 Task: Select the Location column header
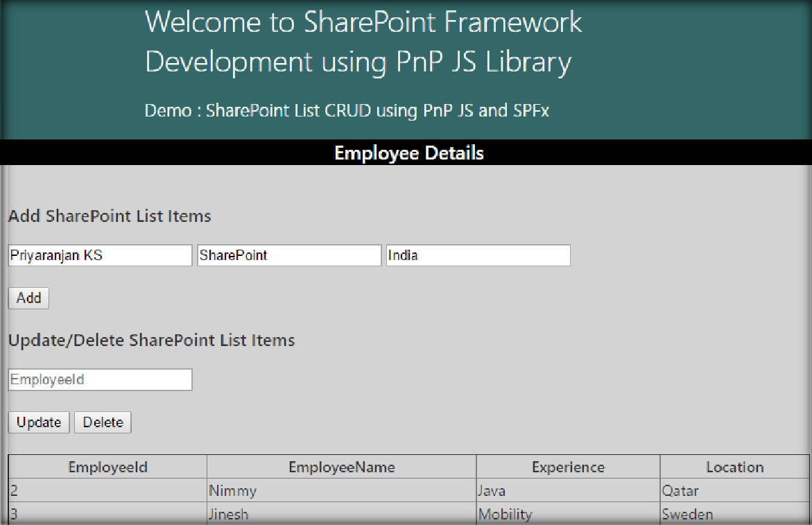(x=734, y=467)
